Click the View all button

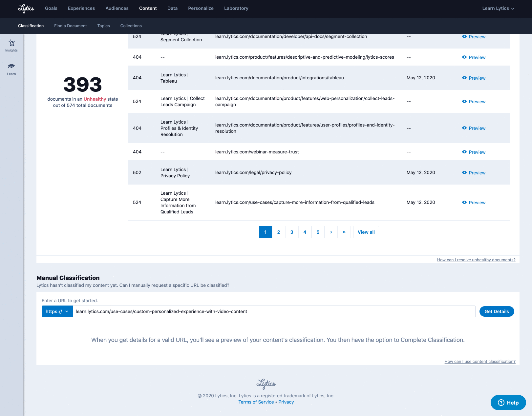click(366, 232)
